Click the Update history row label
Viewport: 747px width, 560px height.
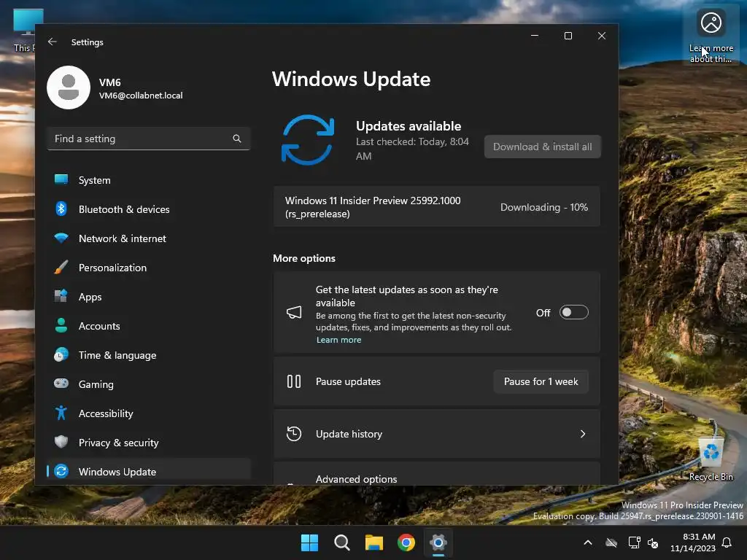pos(349,434)
